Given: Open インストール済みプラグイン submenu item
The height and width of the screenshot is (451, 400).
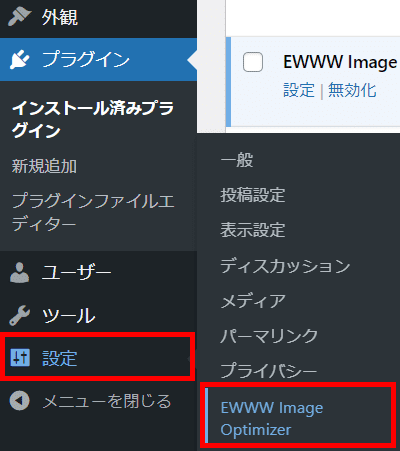Looking at the screenshot, I should pos(93,119).
